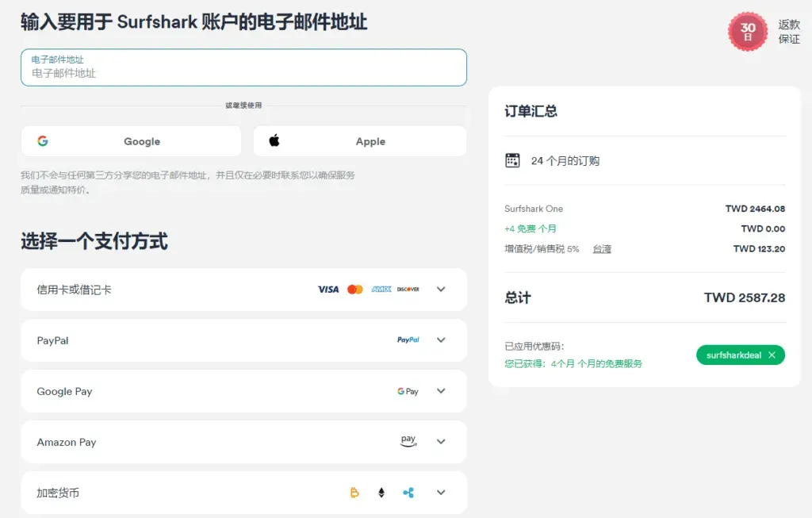Expand the PayPal payment chevron
The width and height of the screenshot is (812, 518).
pyautogui.click(x=441, y=340)
